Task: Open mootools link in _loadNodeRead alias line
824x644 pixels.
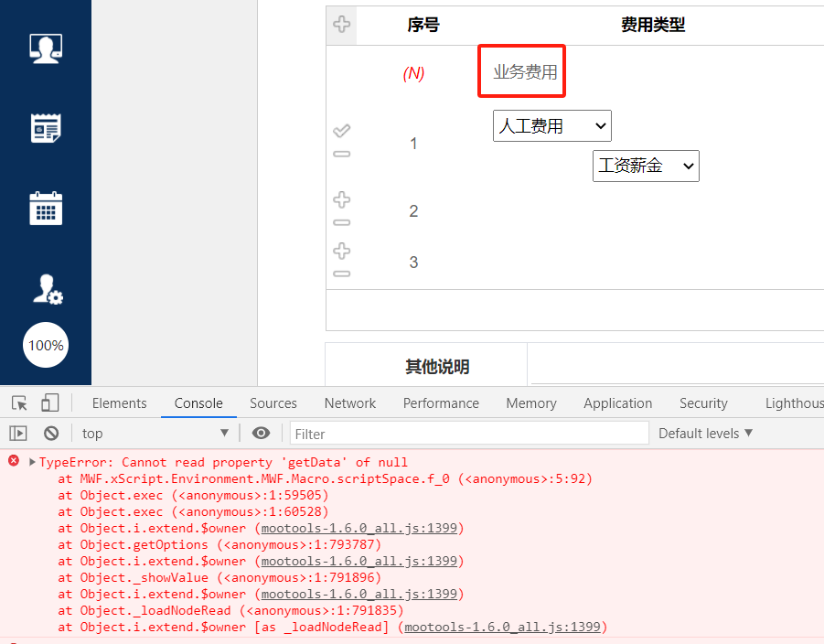Action: 502,628
